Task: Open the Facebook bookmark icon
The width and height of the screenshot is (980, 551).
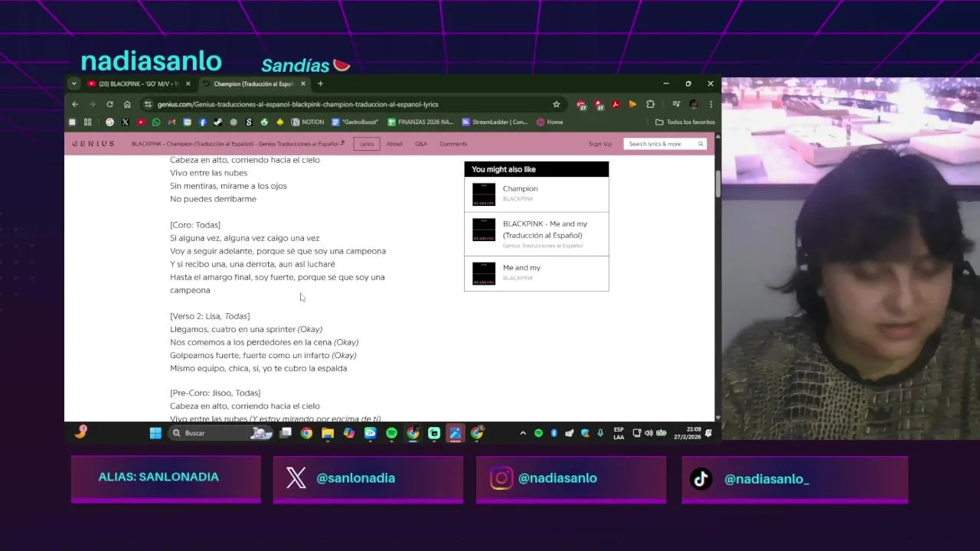Action: pos(202,122)
